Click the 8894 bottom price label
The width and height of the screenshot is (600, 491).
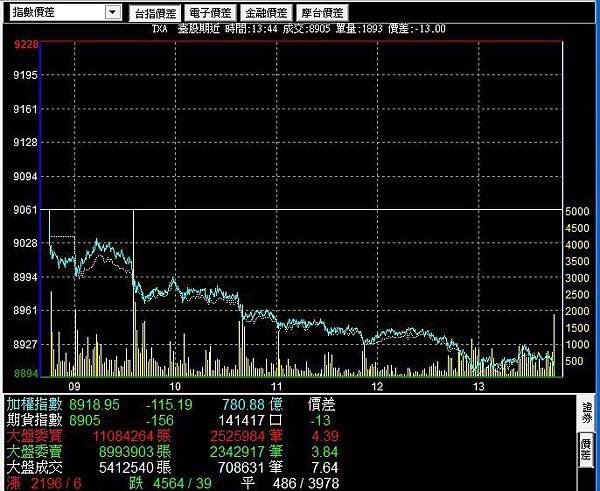click(x=26, y=373)
